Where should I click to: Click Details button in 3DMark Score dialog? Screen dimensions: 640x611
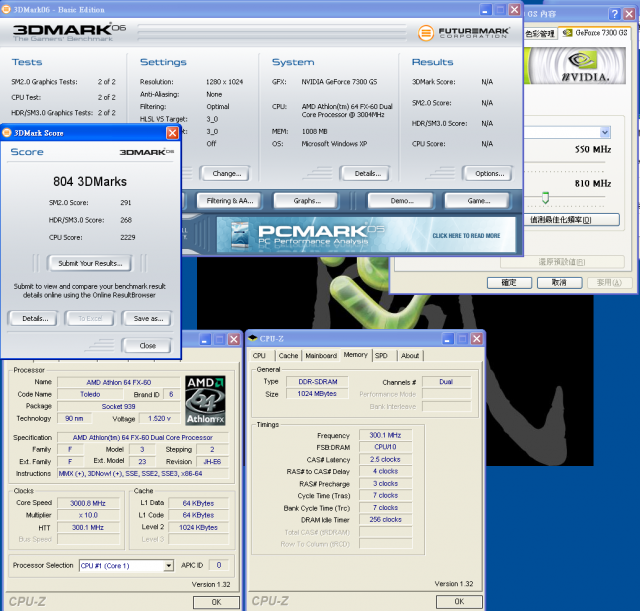coord(35,318)
